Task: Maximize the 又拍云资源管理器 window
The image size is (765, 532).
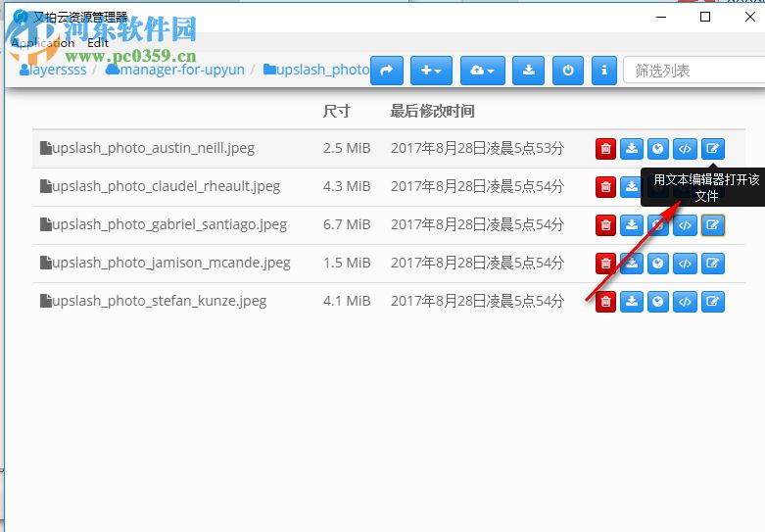Action: [705, 17]
